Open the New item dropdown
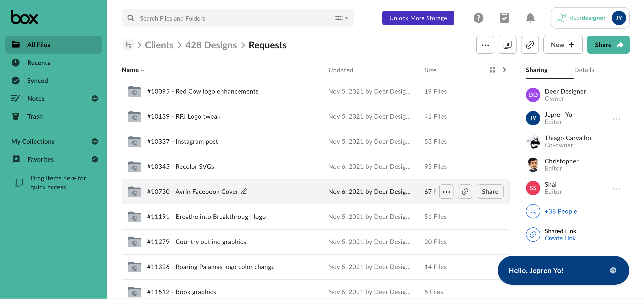The height and width of the screenshot is (299, 644). coord(563,45)
